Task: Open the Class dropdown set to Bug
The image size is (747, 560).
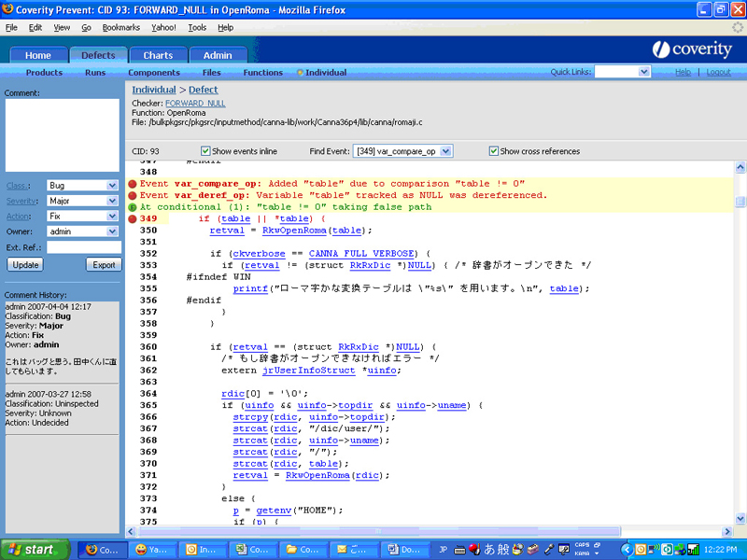Action: (82, 185)
